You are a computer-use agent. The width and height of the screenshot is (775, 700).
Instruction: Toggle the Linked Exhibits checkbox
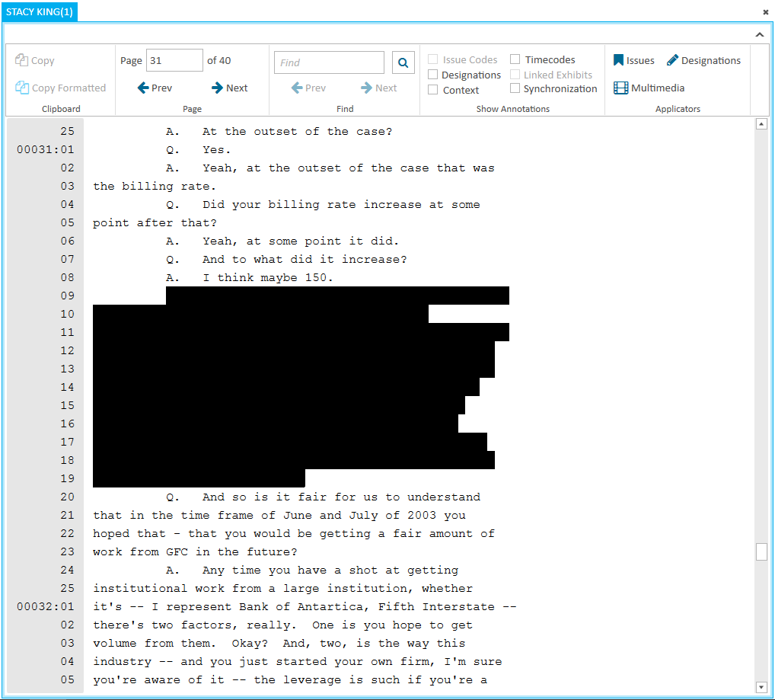pyautogui.click(x=515, y=75)
